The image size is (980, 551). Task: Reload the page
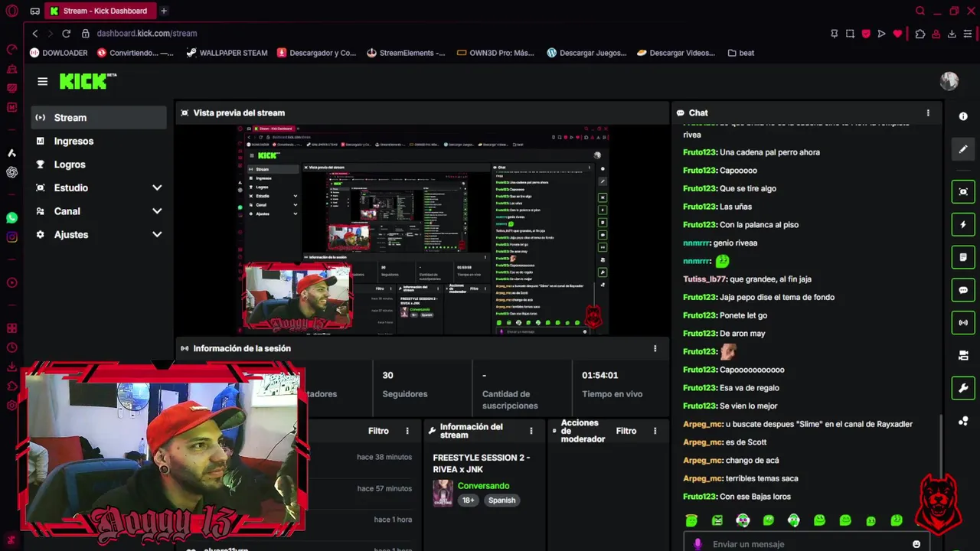(x=66, y=34)
